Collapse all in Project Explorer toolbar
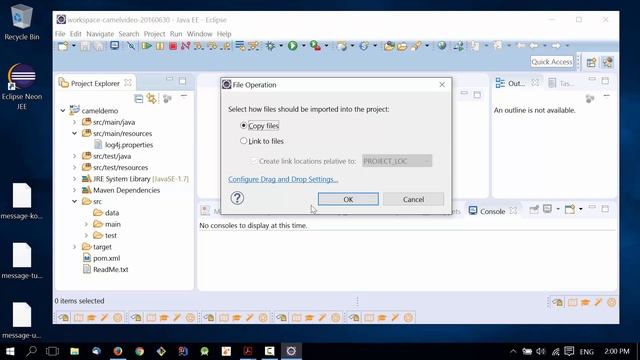 [139, 99]
